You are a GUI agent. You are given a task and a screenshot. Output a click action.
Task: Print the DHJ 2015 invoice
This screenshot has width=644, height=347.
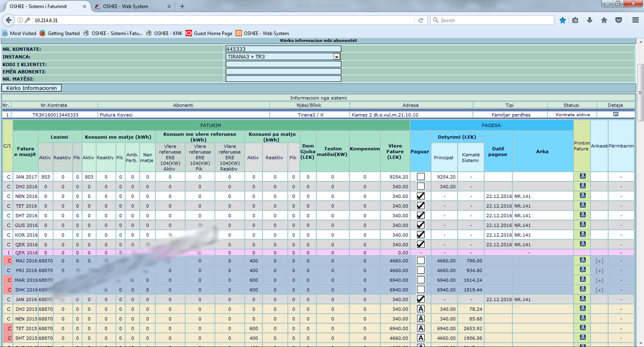click(x=583, y=308)
